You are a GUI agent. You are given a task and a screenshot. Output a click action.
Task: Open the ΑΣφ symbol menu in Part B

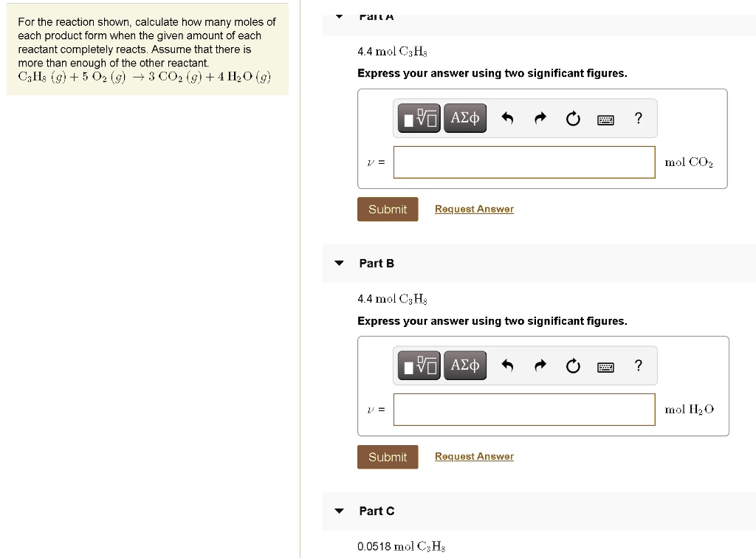(x=465, y=365)
